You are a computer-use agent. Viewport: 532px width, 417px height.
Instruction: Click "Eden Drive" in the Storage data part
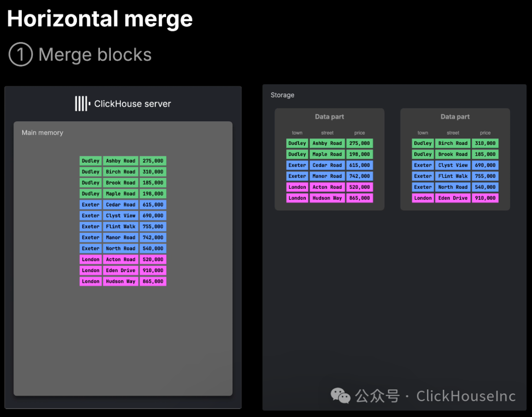(453, 198)
